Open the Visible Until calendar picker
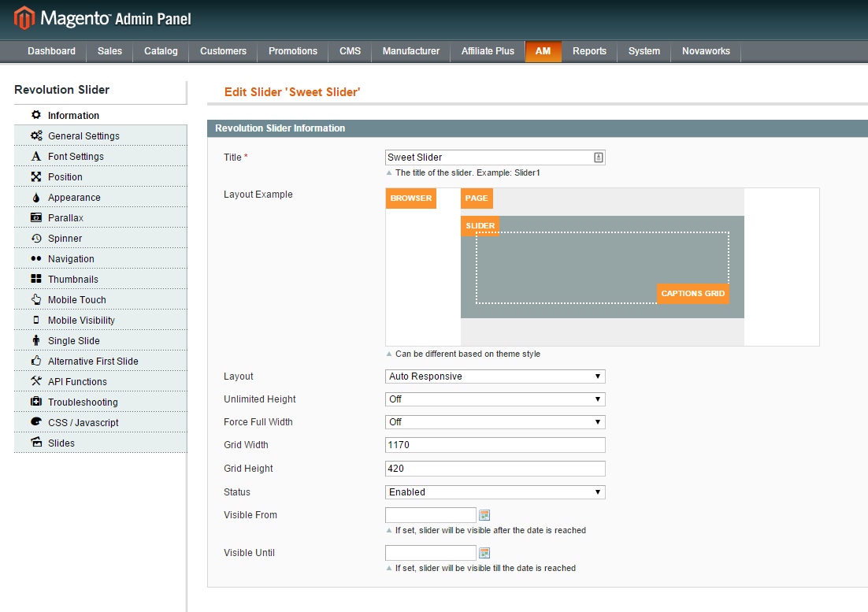The width and height of the screenshot is (868, 612). [484, 553]
